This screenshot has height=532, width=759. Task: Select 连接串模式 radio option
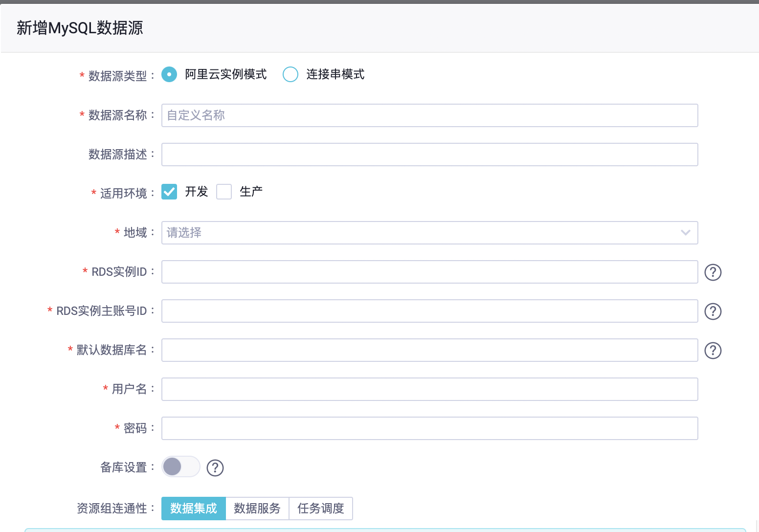tap(290, 74)
